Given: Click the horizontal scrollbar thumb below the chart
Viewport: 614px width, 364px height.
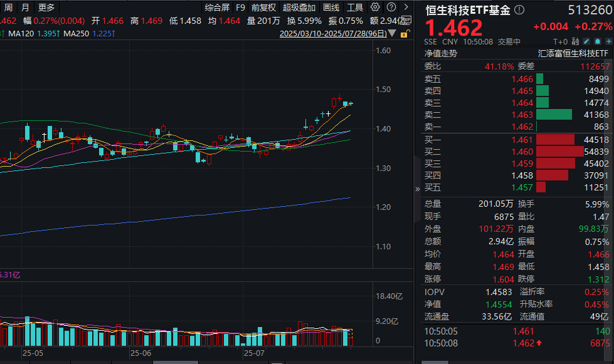Looking at the screenshot, I should pyautogui.click(x=176, y=363).
